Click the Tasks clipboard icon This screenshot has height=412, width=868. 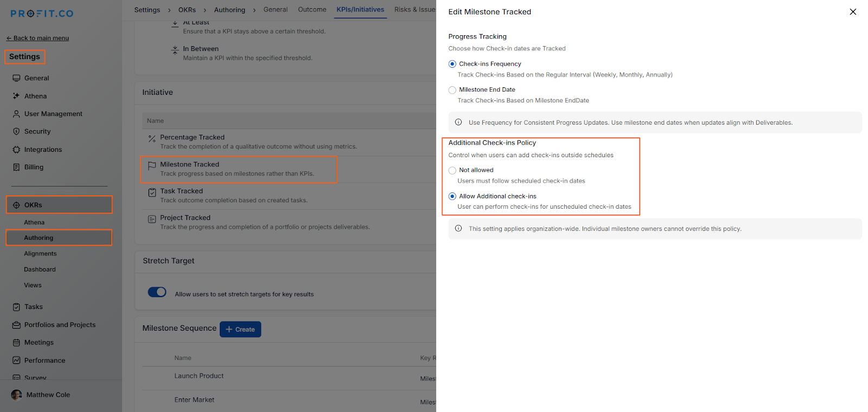16,307
